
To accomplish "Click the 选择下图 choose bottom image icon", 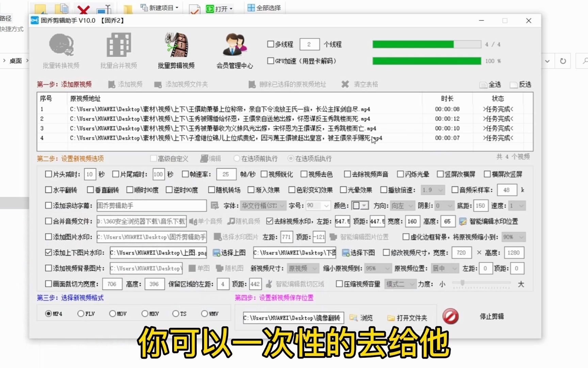I will tap(346, 252).
